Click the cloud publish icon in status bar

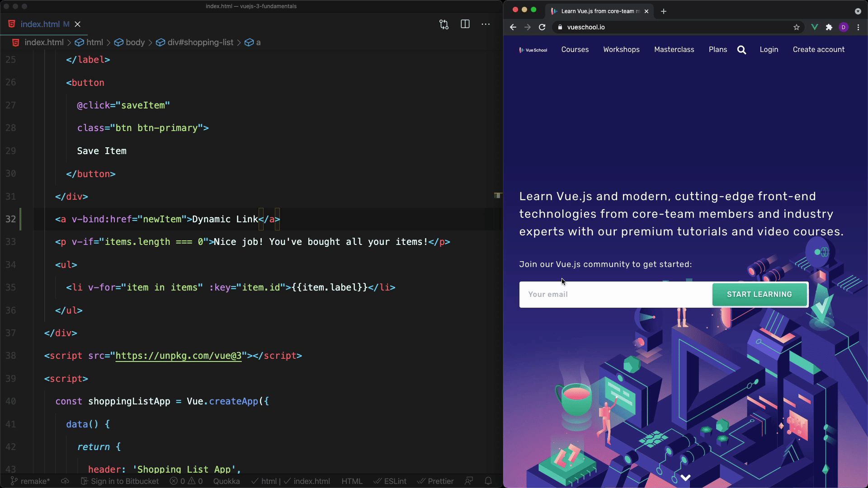65,481
